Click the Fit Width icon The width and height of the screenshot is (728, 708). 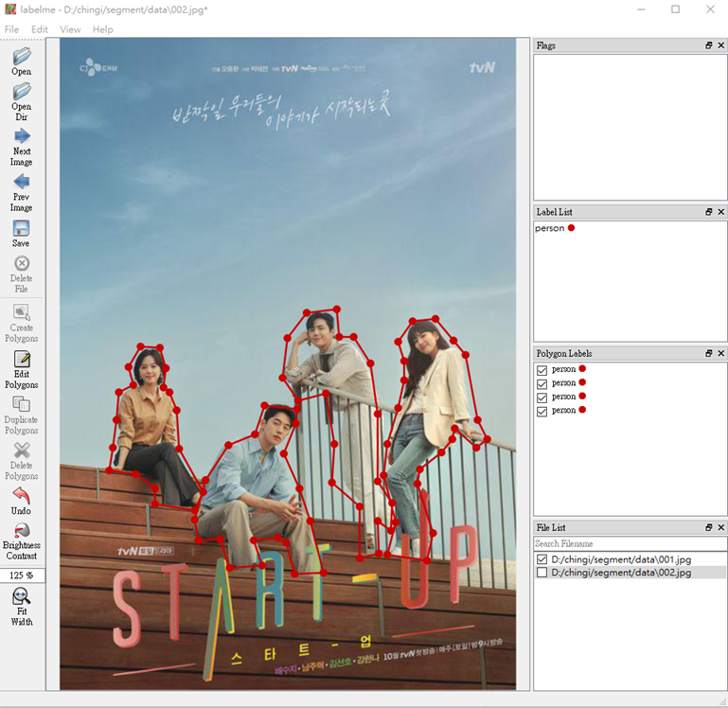point(22,596)
